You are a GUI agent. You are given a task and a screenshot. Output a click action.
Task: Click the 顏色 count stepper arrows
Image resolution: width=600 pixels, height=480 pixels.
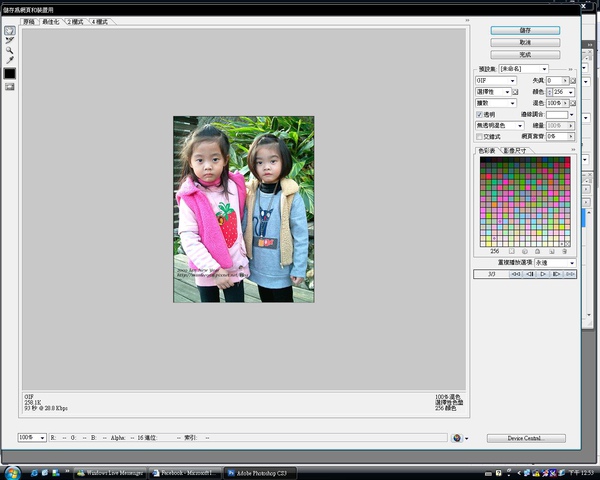[x=549, y=92]
